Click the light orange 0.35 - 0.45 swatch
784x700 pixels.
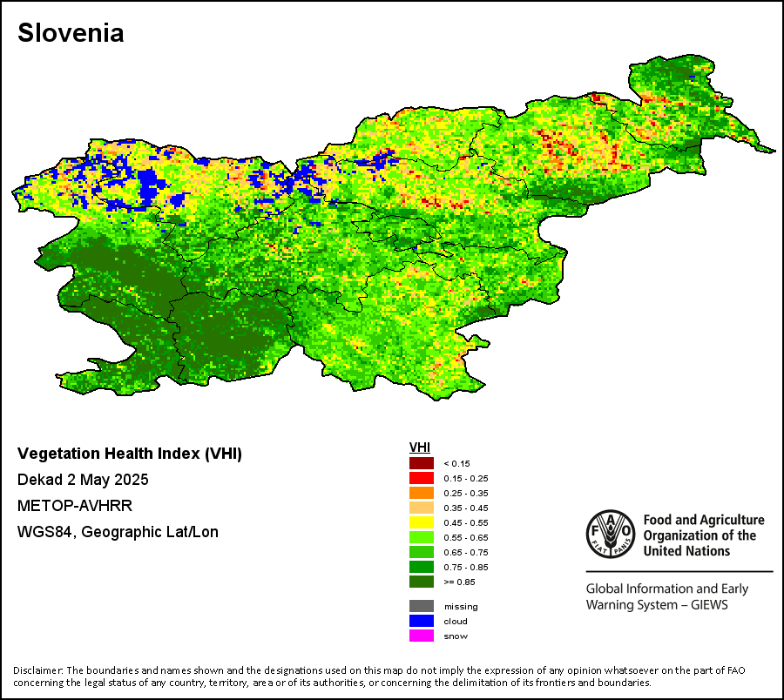[422, 508]
